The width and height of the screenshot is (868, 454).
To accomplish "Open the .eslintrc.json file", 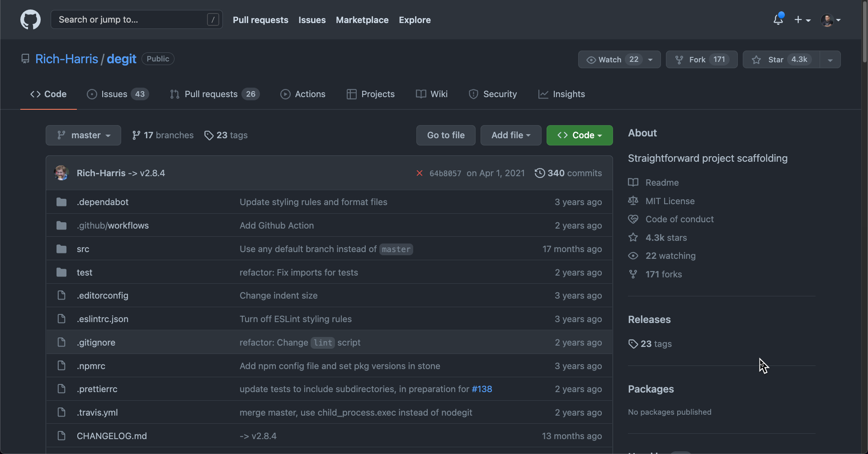I will click(103, 319).
